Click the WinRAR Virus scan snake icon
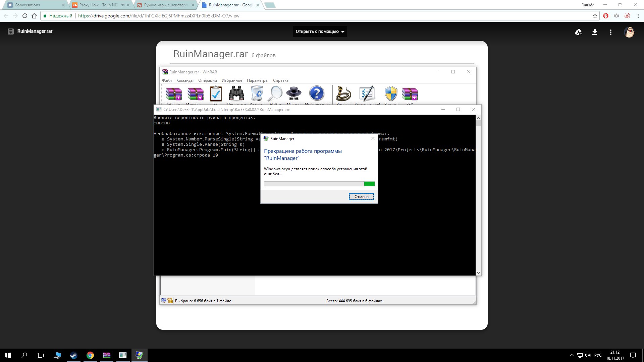 (343, 94)
